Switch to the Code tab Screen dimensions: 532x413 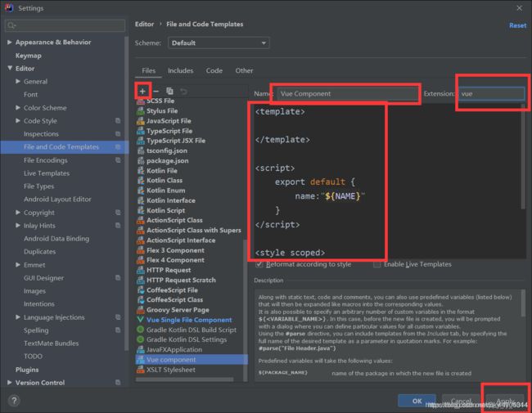click(x=214, y=70)
